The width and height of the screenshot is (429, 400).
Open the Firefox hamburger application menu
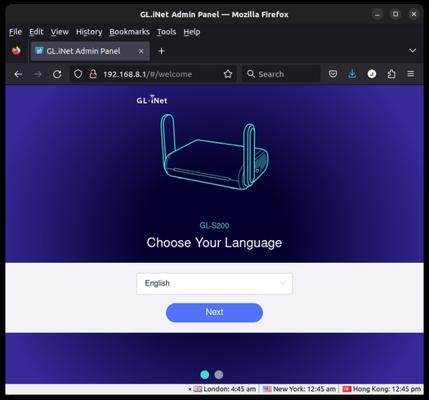click(x=411, y=74)
